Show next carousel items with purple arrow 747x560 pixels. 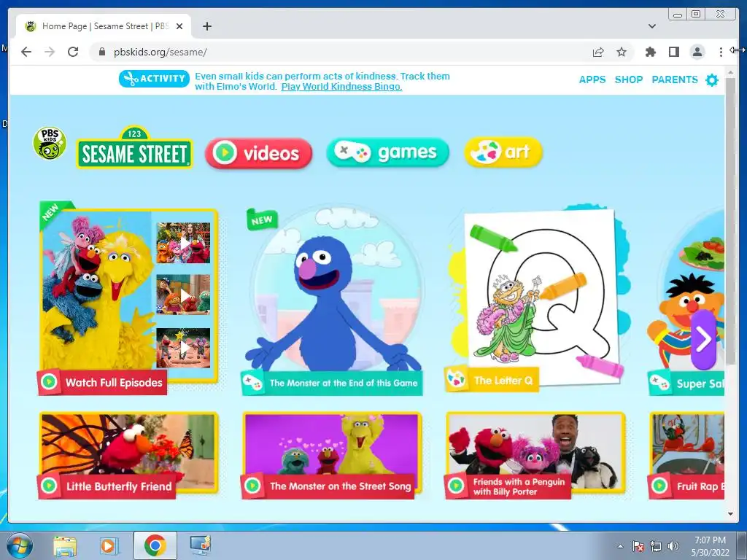tap(703, 339)
